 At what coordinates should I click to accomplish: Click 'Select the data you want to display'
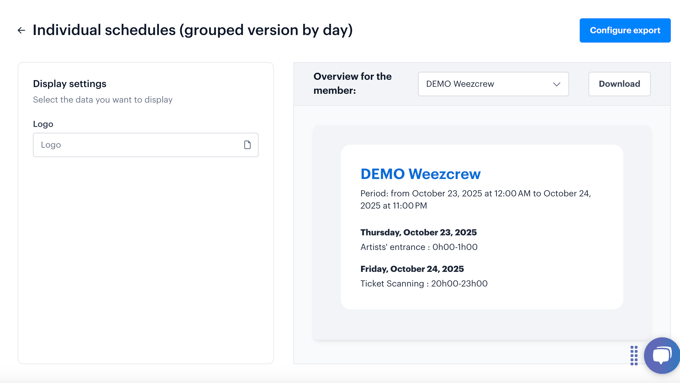103,100
